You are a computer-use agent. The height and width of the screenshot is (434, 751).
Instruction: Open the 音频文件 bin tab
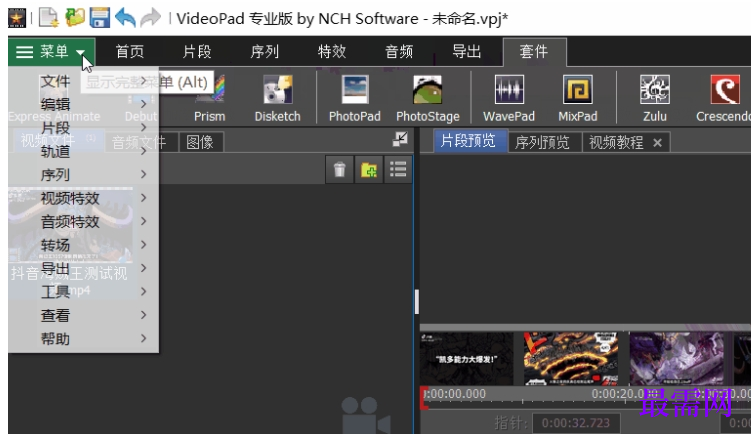pos(139,142)
